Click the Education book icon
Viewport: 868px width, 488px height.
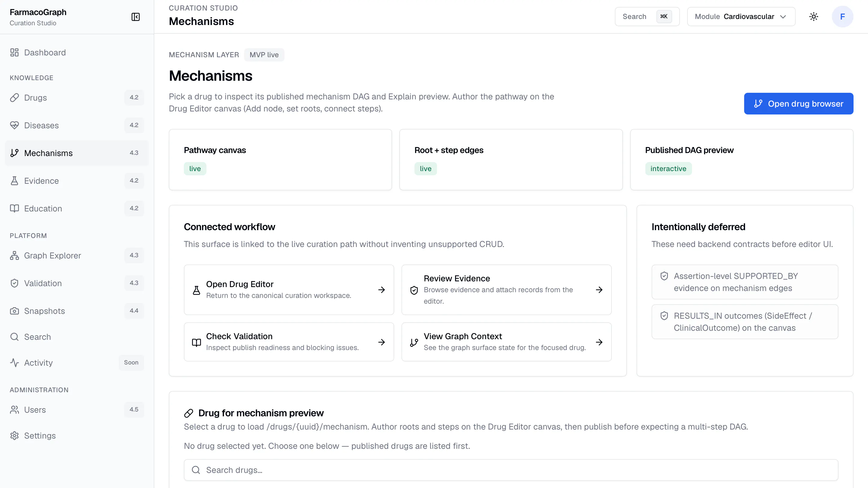(x=14, y=208)
